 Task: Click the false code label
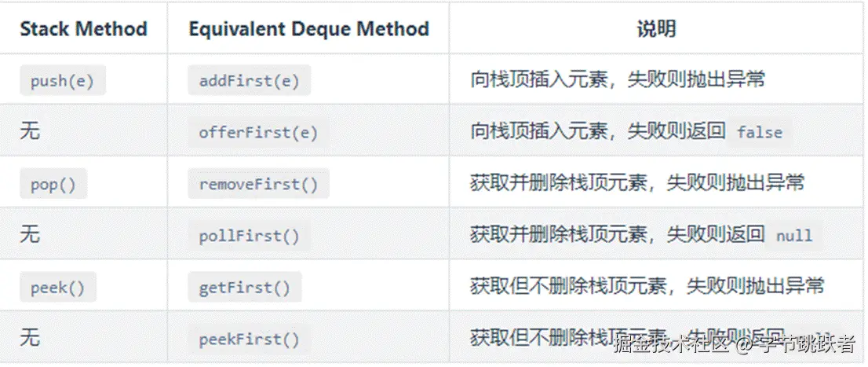click(x=759, y=133)
